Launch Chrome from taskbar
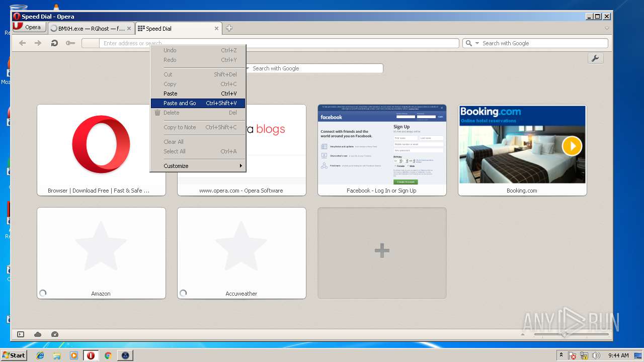This screenshot has height=362, width=644. pyautogui.click(x=108, y=355)
